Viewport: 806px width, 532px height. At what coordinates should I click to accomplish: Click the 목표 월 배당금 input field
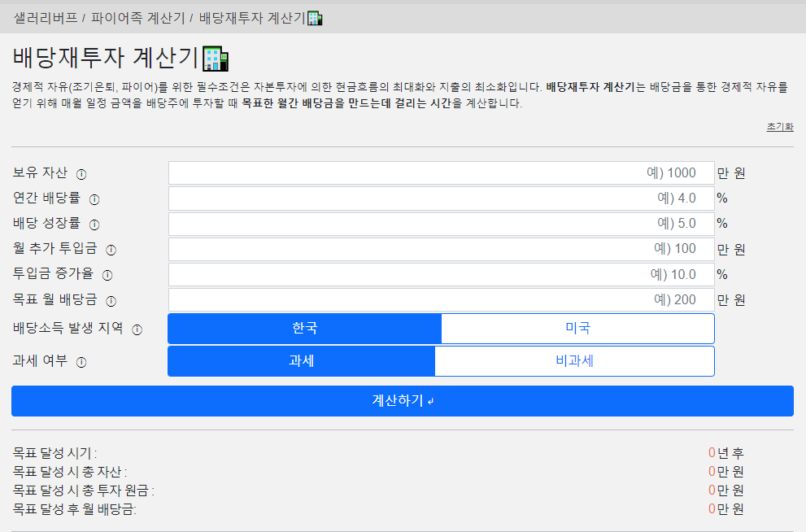(441, 300)
